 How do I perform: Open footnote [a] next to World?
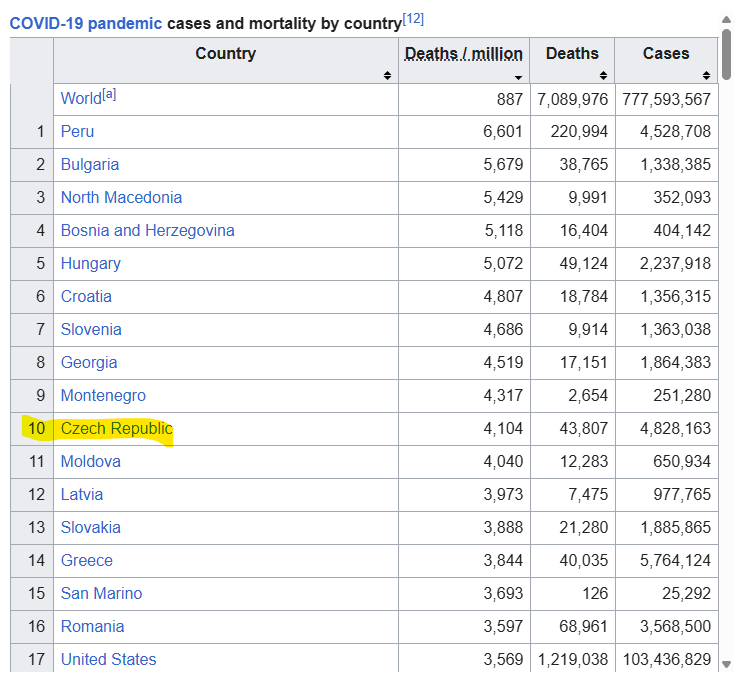pyautogui.click(x=109, y=94)
